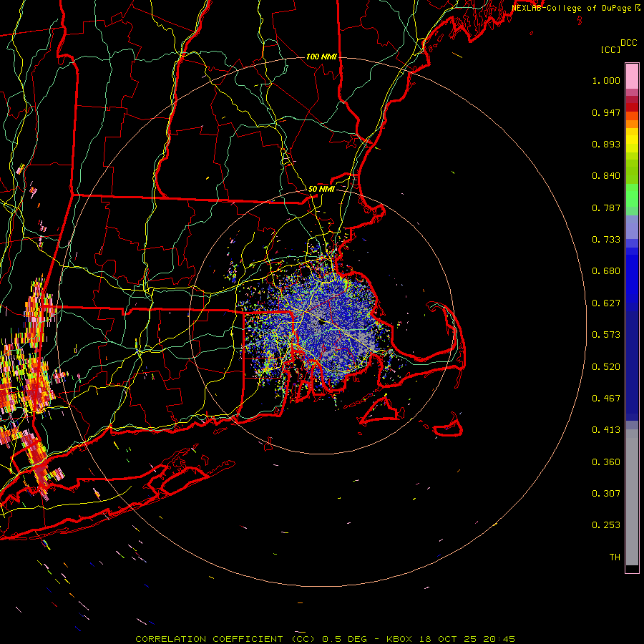644x644 pixels.
Task: Select the 0.947 legend value
Action: coord(606,112)
